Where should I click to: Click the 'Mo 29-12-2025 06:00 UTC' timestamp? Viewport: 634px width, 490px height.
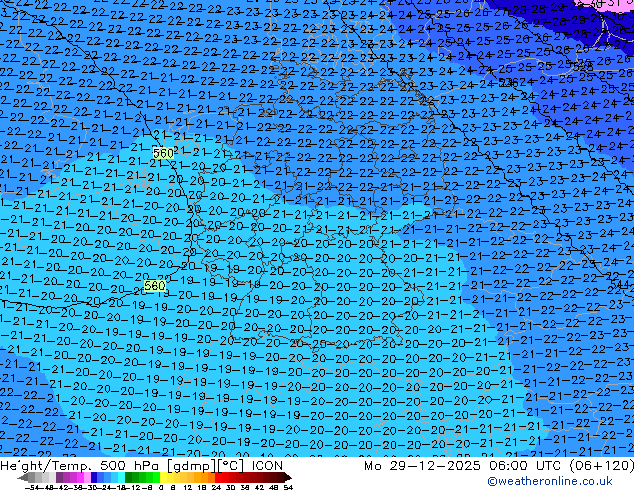coord(462,466)
